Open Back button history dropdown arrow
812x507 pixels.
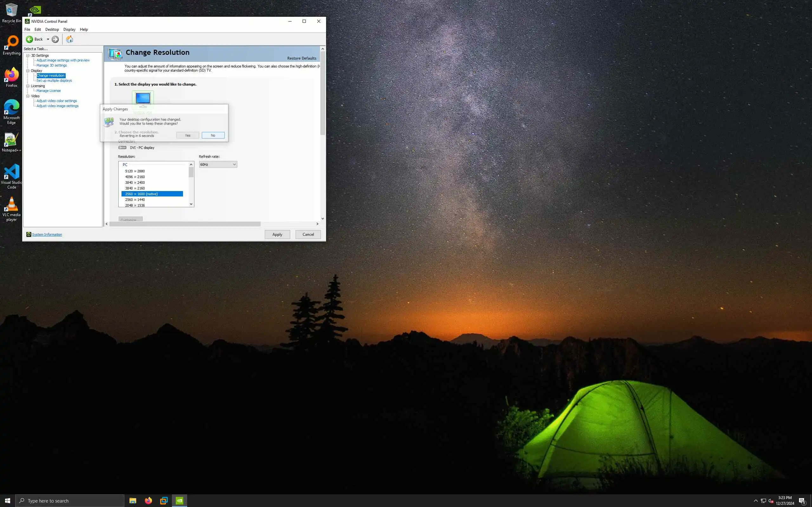(x=48, y=39)
